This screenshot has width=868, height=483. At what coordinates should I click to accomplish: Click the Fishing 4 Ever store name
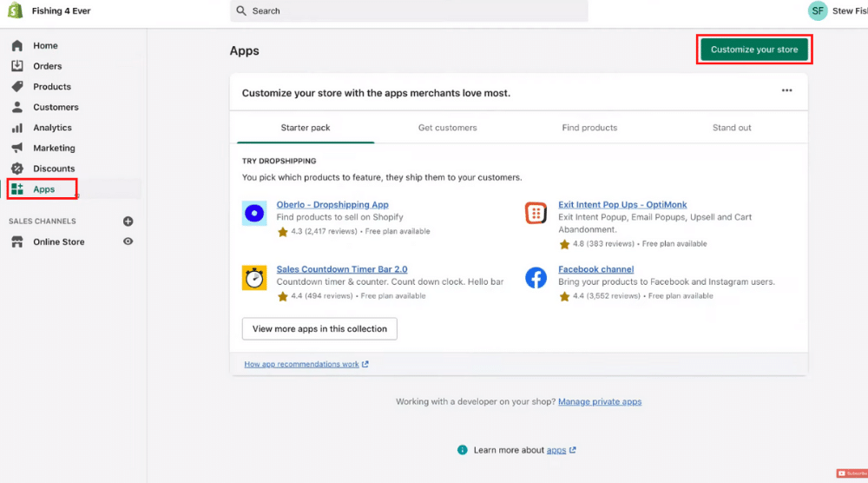tap(61, 10)
